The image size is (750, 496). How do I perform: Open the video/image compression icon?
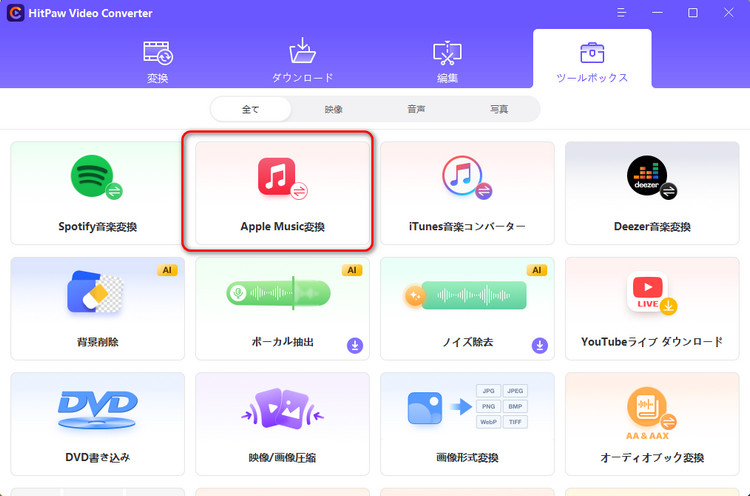pos(282,409)
